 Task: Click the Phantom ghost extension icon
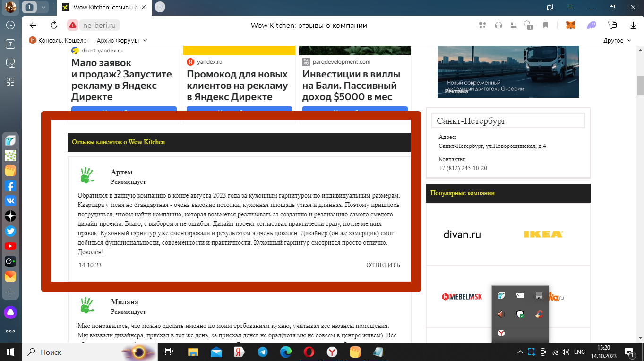click(591, 25)
